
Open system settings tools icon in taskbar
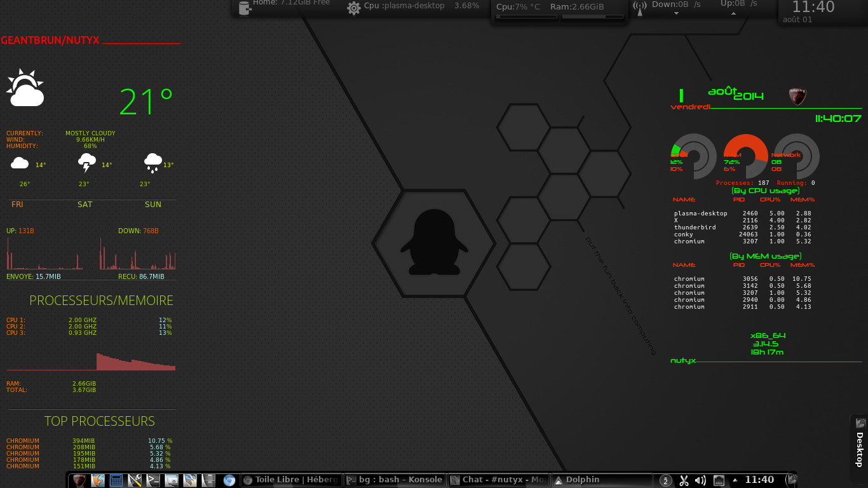[134, 480]
